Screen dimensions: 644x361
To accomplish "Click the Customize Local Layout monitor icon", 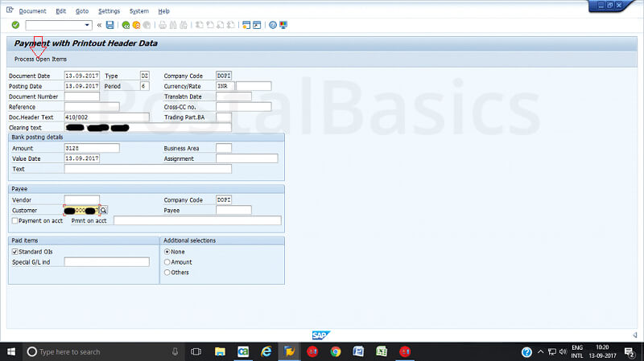I will point(284,25).
